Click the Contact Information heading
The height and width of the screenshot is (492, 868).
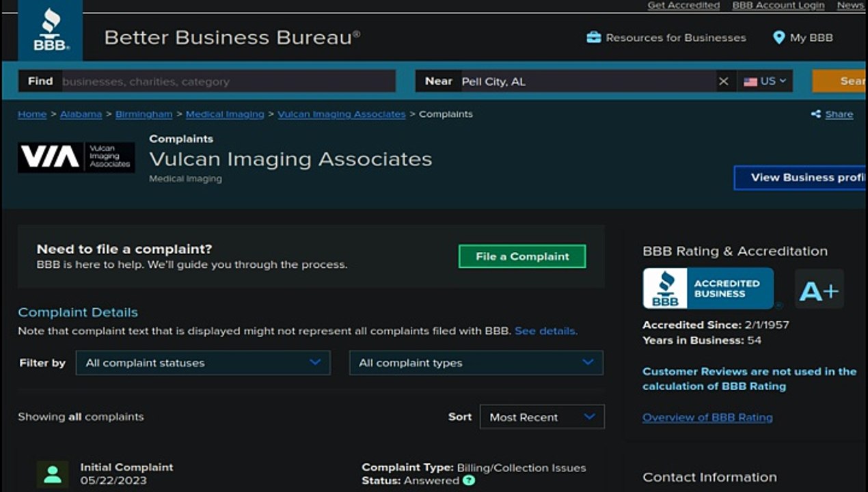pos(709,477)
